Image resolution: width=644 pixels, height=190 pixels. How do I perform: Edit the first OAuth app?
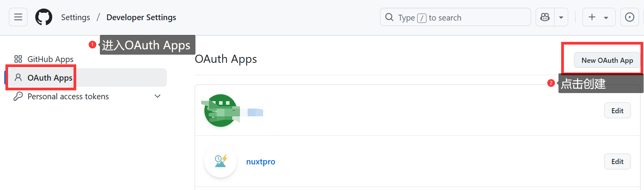coord(617,111)
